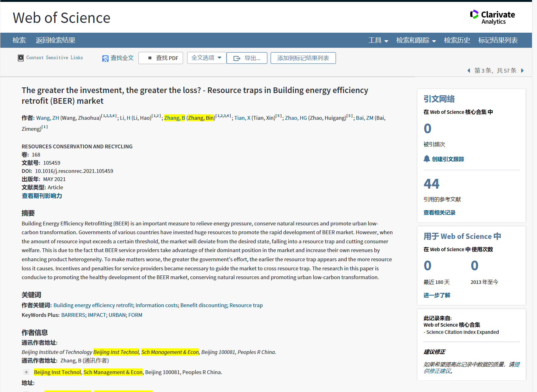Image resolution: width=537 pixels, height=392 pixels.
Task: Open the 全文选项 dropdown
Action: (x=206, y=58)
